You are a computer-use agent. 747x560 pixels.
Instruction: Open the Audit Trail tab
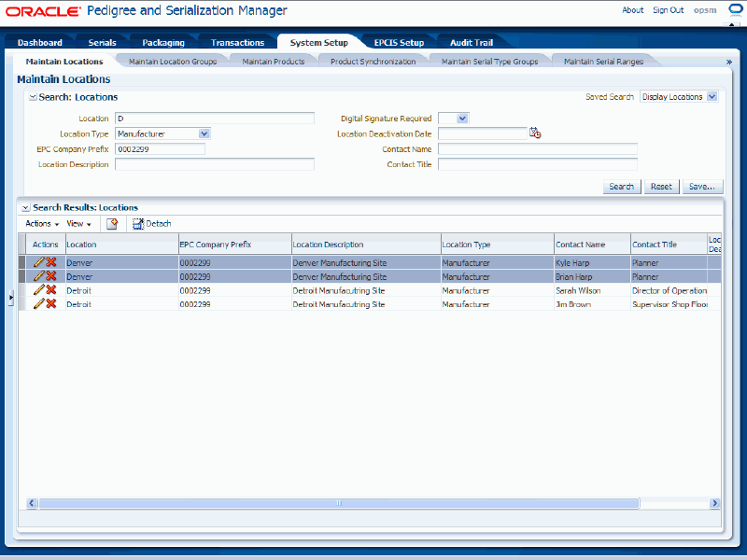click(472, 42)
